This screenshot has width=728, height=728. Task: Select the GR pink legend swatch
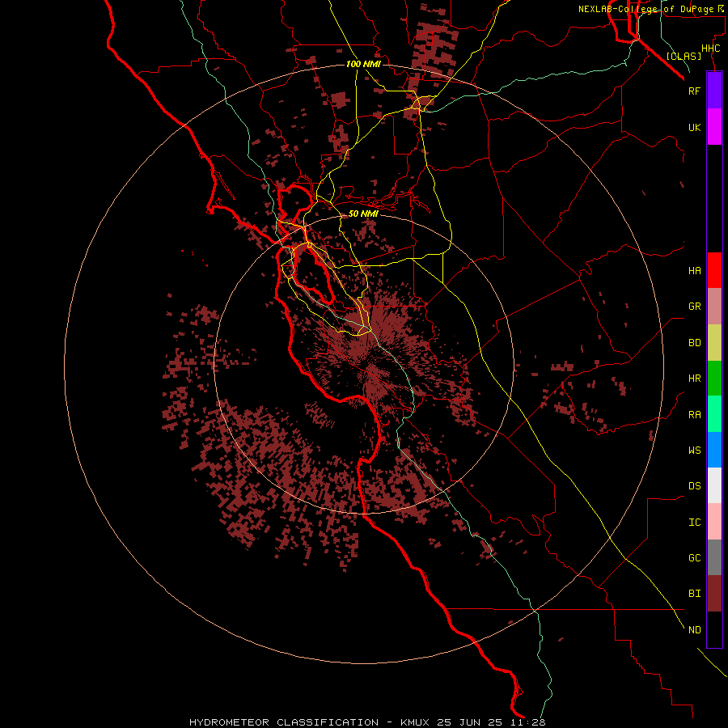(714, 306)
